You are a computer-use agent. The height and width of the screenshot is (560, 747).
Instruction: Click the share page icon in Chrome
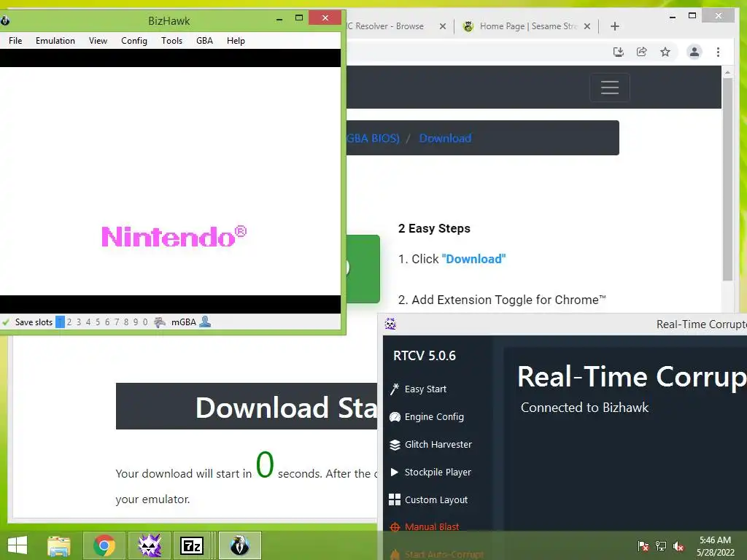642,52
